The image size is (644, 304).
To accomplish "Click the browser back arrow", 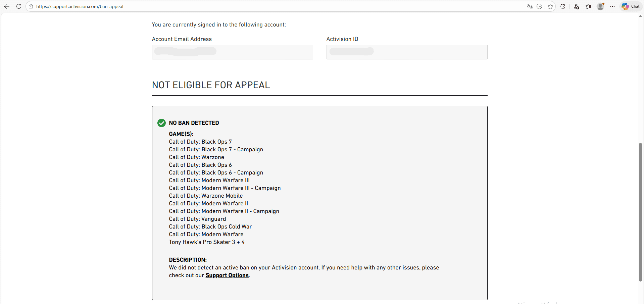I will click(6, 6).
